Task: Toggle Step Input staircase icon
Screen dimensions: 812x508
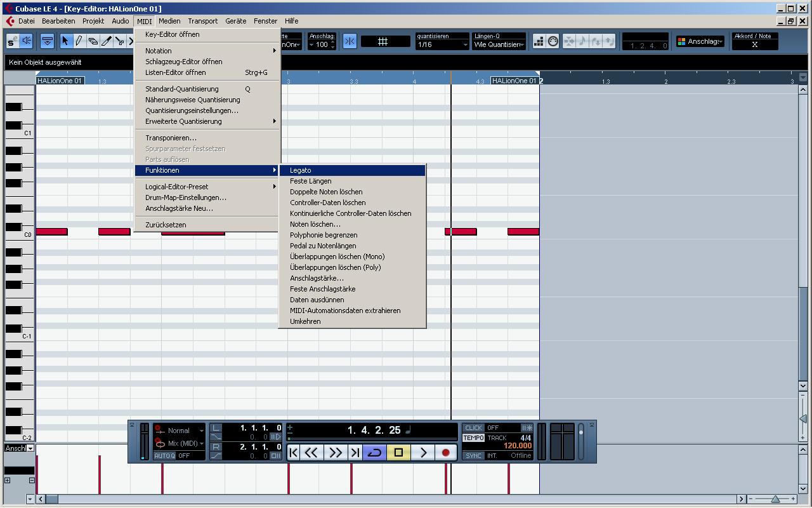Action: click(x=539, y=41)
